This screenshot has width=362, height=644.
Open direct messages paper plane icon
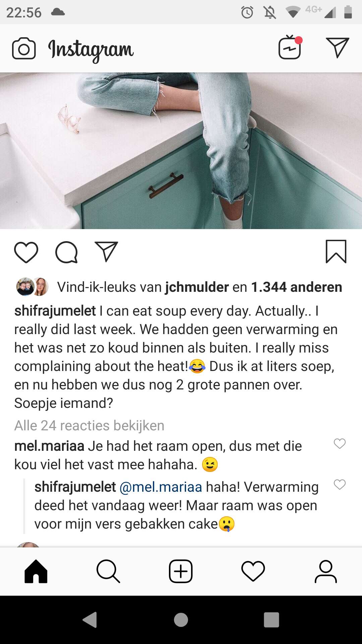pos(337,48)
